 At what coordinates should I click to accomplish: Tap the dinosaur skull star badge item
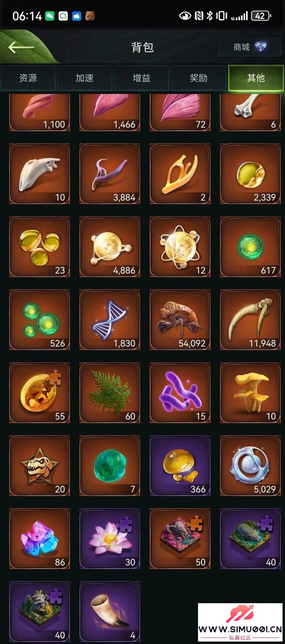coord(40,466)
